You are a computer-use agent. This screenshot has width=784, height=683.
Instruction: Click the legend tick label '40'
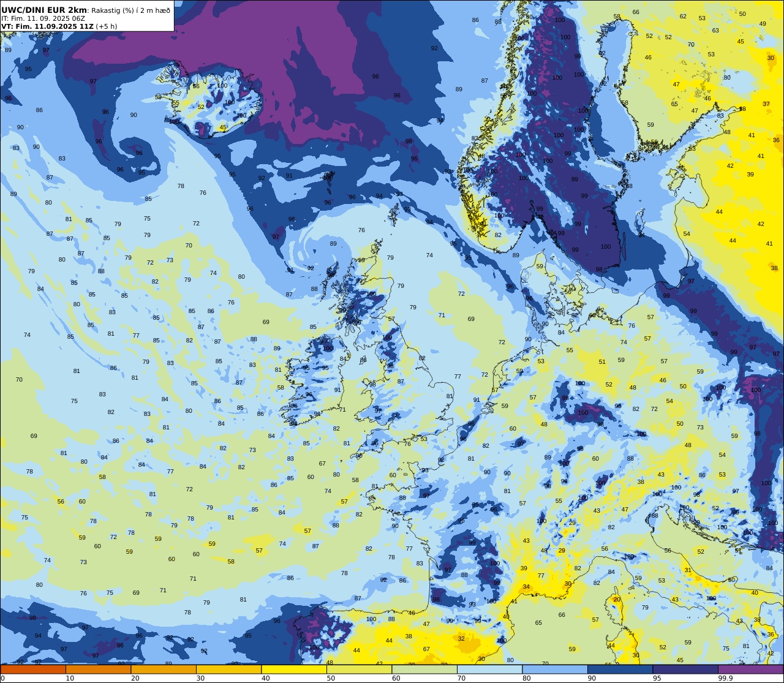[266, 678]
